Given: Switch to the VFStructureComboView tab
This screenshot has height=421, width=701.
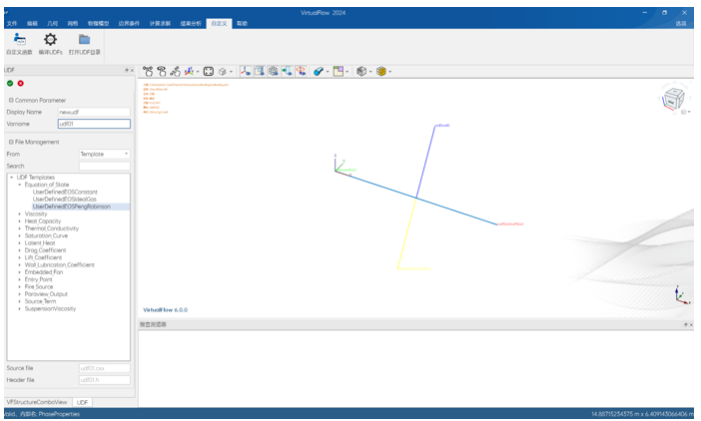Looking at the screenshot, I should pyautogui.click(x=37, y=402).
